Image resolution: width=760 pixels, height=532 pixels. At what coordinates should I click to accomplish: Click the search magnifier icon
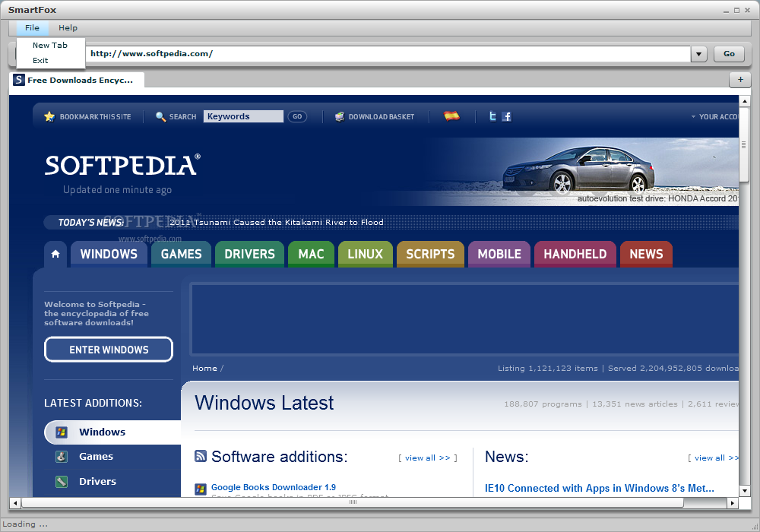tap(160, 116)
